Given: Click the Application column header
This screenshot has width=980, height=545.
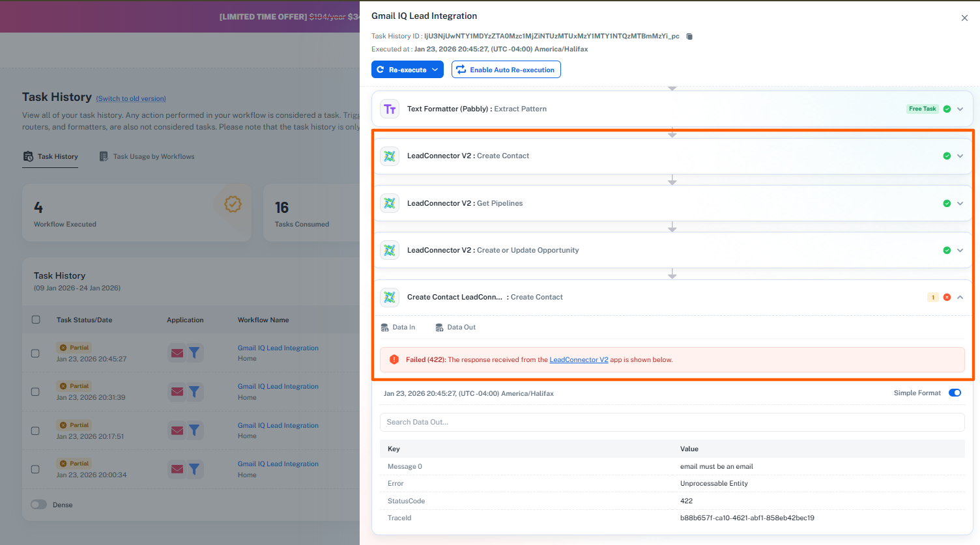Looking at the screenshot, I should [185, 320].
